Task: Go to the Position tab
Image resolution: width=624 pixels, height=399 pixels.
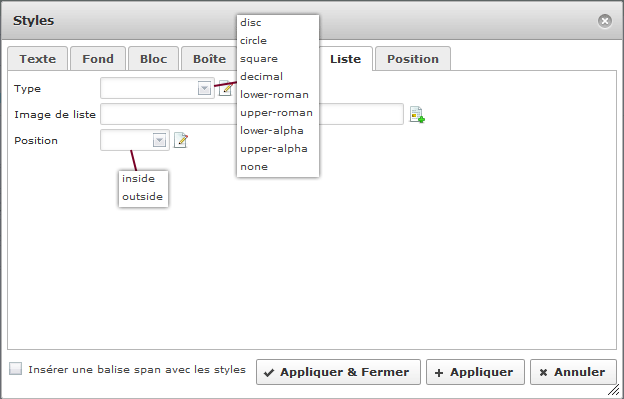Action: tap(413, 59)
